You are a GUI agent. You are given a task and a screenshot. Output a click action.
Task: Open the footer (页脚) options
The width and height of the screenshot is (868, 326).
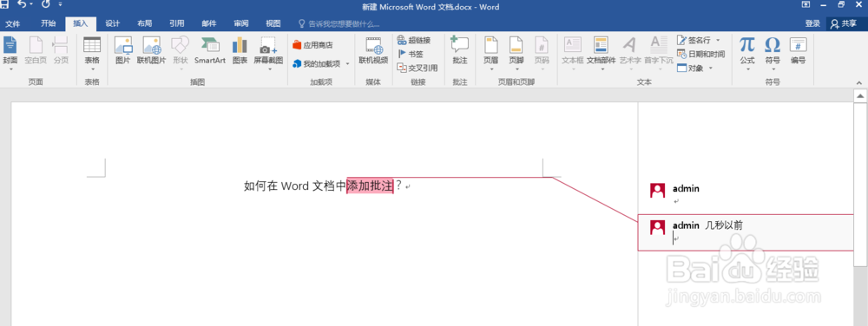coord(516,54)
